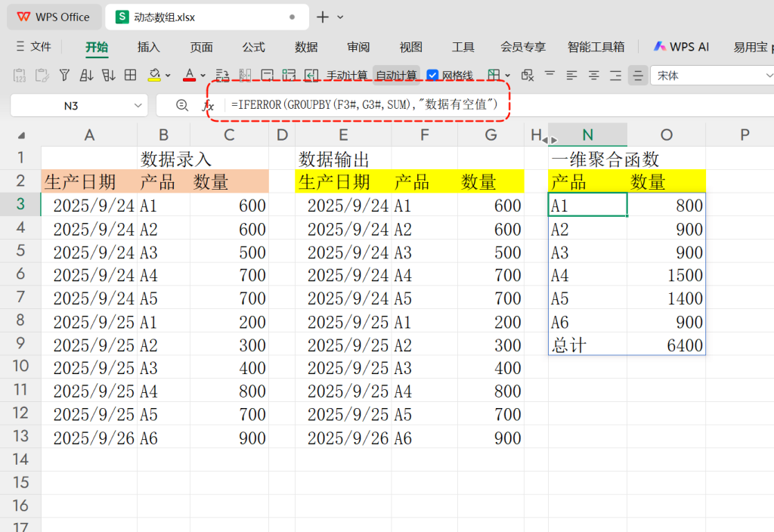Image resolution: width=774 pixels, height=532 pixels.
Task: Select column N header
Action: pos(587,135)
